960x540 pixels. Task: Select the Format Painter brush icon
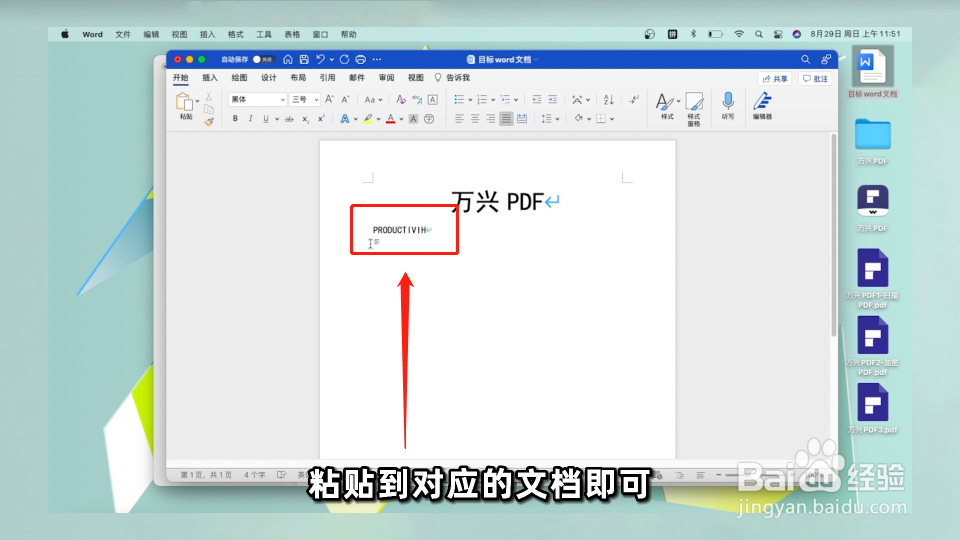pos(209,122)
